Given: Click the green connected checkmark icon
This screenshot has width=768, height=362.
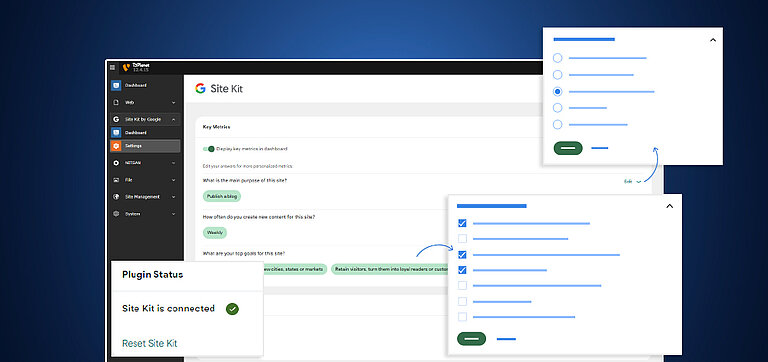Looking at the screenshot, I should click(x=232, y=309).
